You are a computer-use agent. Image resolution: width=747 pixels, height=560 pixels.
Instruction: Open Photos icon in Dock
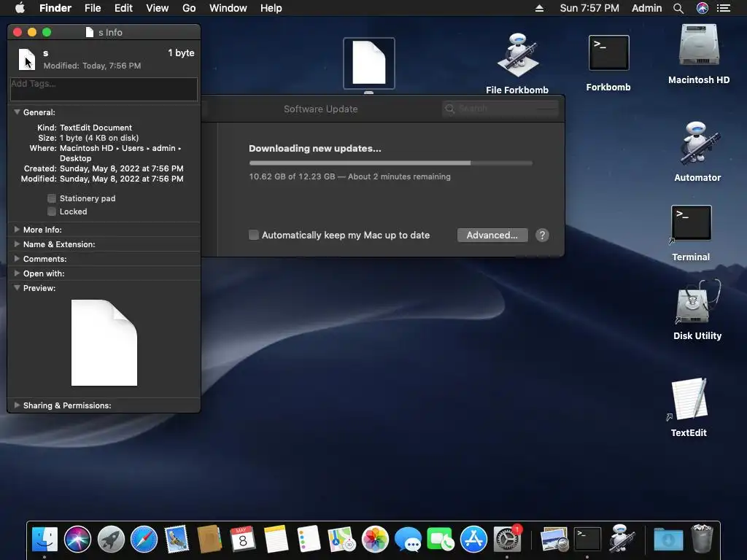[x=375, y=540]
